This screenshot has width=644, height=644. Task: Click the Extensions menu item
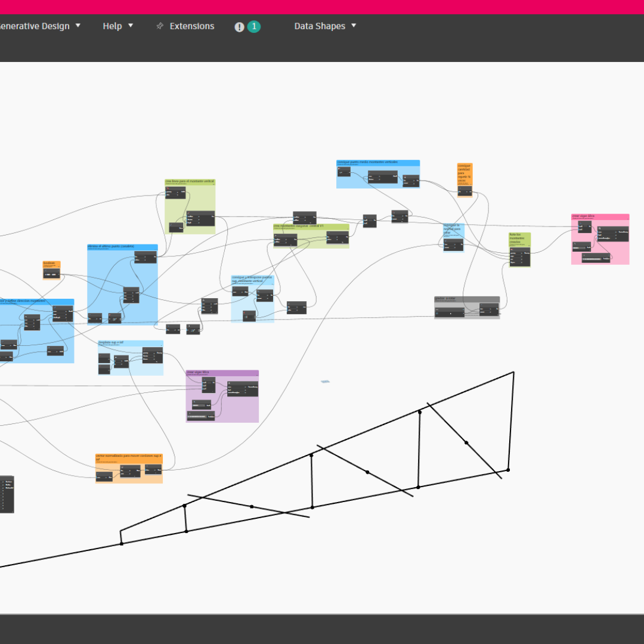(191, 26)
